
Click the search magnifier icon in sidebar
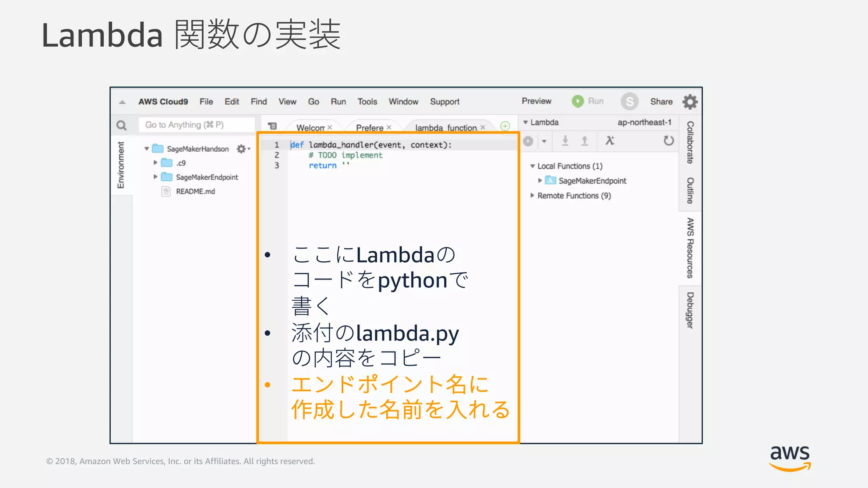click(122, 125)
